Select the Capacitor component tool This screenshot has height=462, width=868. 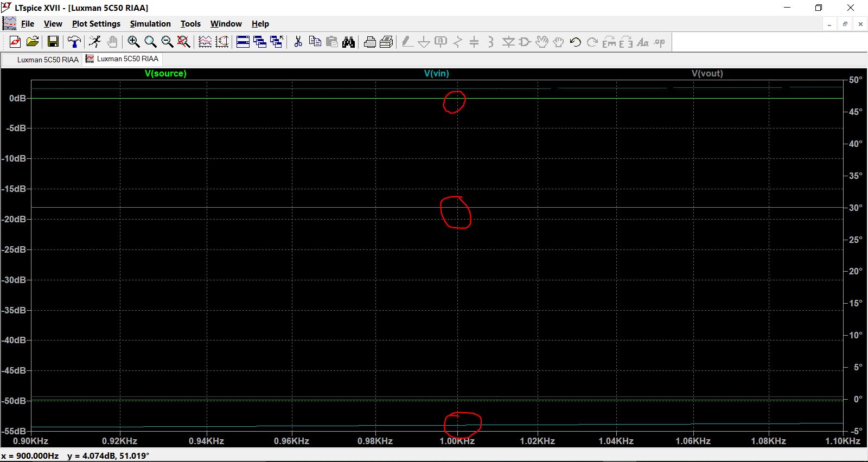[474, 42]
